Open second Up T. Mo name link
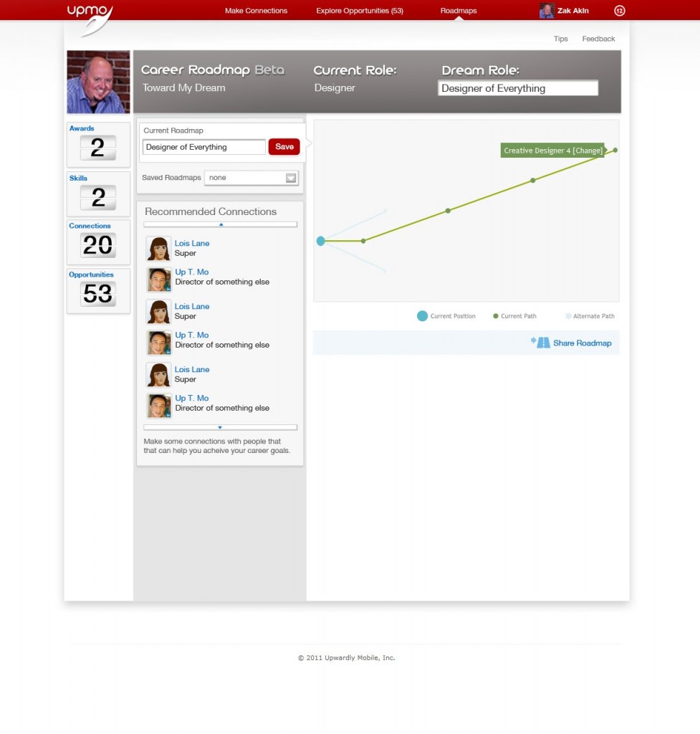The width and height of the screenshot is (700, 734). click(x=192, y=335)
